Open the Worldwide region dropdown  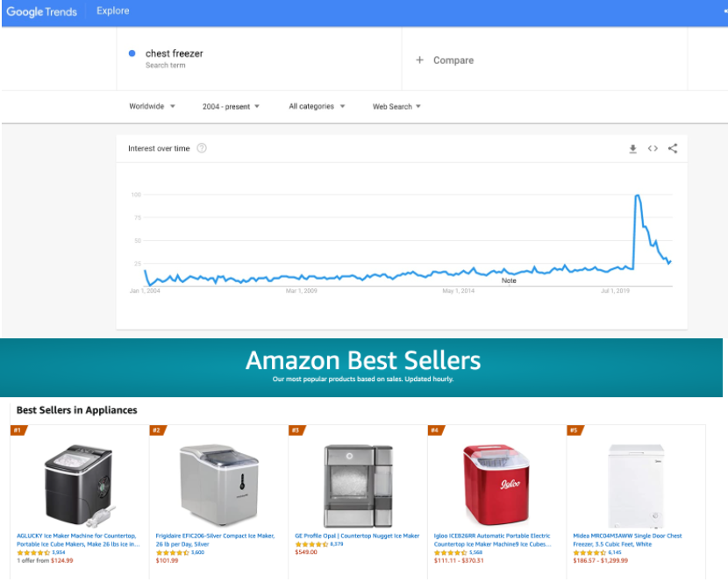[152, 106]
